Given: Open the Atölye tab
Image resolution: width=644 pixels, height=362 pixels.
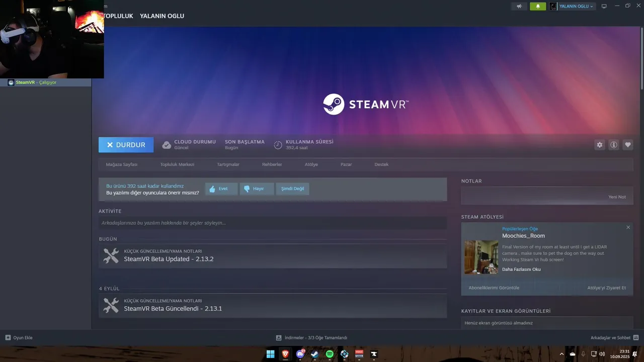Looking at the screenshot, I should (x=311, y=164).
